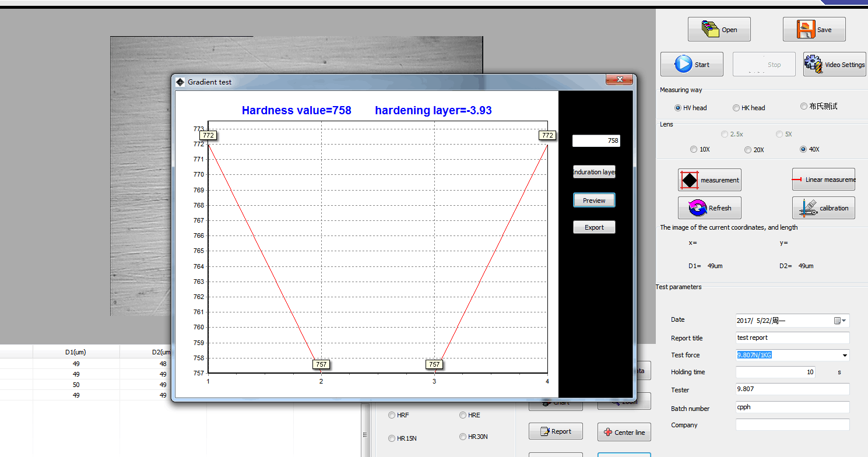Close the Gradient test dialog
The image size is (868, 457).
(620, 79)
